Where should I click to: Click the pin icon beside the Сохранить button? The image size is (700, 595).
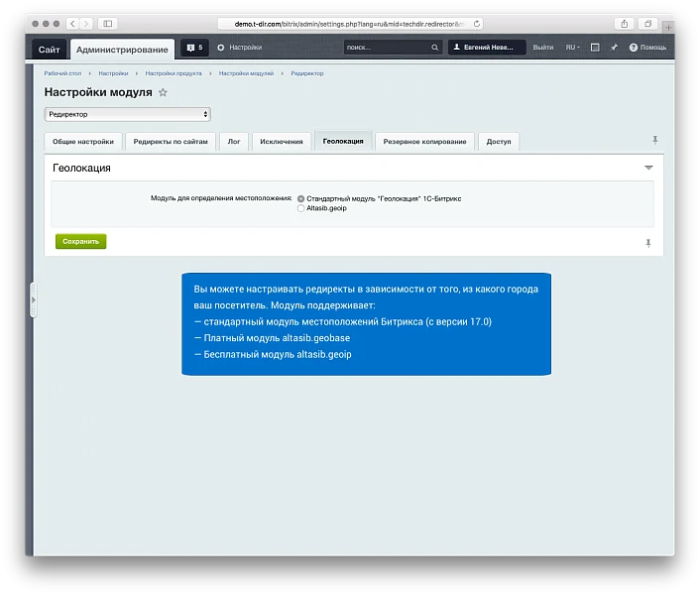click(x=648, y=243)
